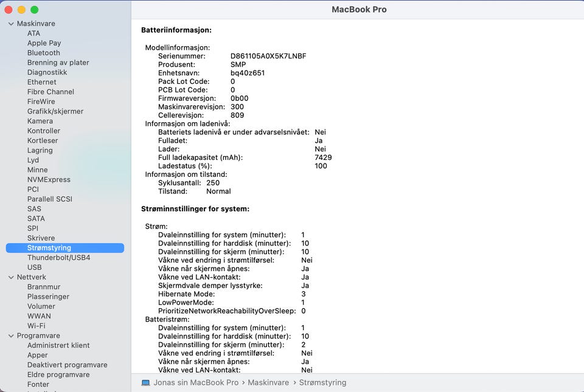Select Eldre programvare entry
Viewport: 584px width, 392px height.
[x=58, y=374]
